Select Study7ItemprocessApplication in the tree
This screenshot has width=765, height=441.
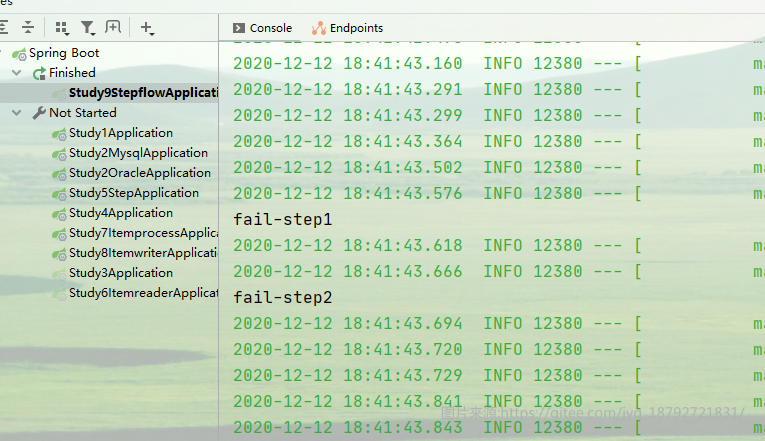tap(143, 233)
